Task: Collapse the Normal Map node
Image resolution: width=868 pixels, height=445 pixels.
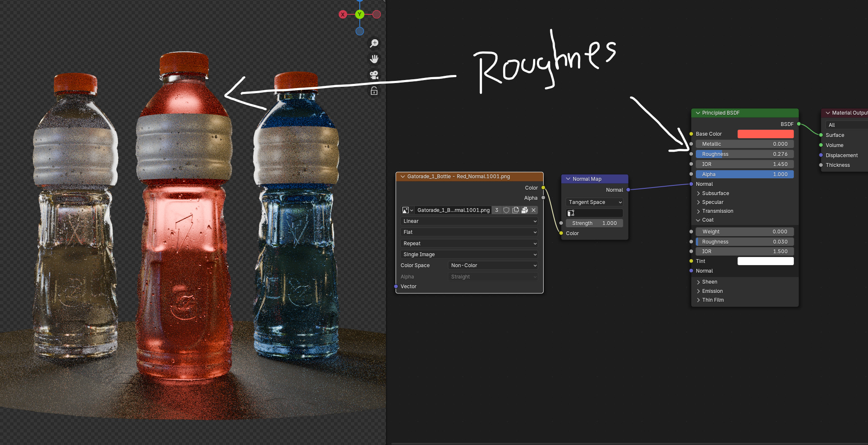Action: (x=568, y=179)
